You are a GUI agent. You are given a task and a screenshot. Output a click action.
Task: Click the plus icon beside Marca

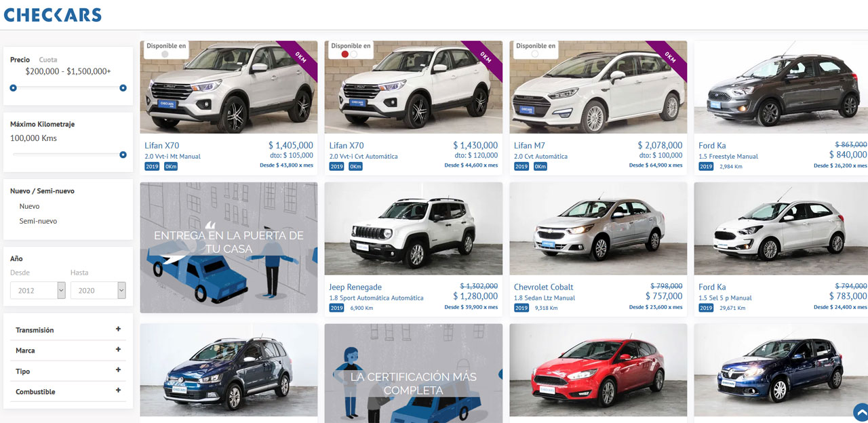(x=118, y=350)
